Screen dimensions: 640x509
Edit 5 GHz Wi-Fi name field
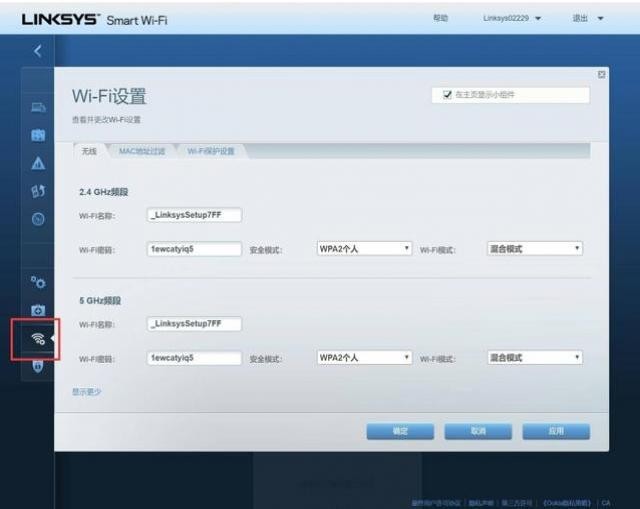click(x=194, y=324)
